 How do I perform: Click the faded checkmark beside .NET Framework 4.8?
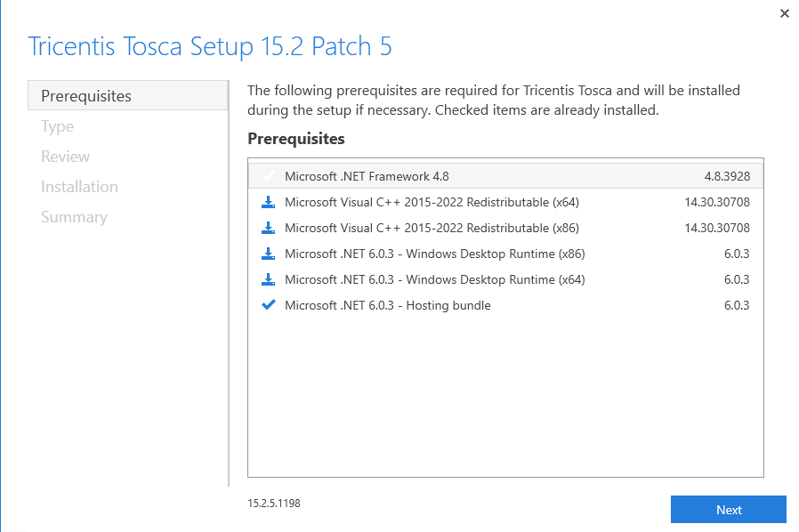pyautogui.click(x=268, y=176)
